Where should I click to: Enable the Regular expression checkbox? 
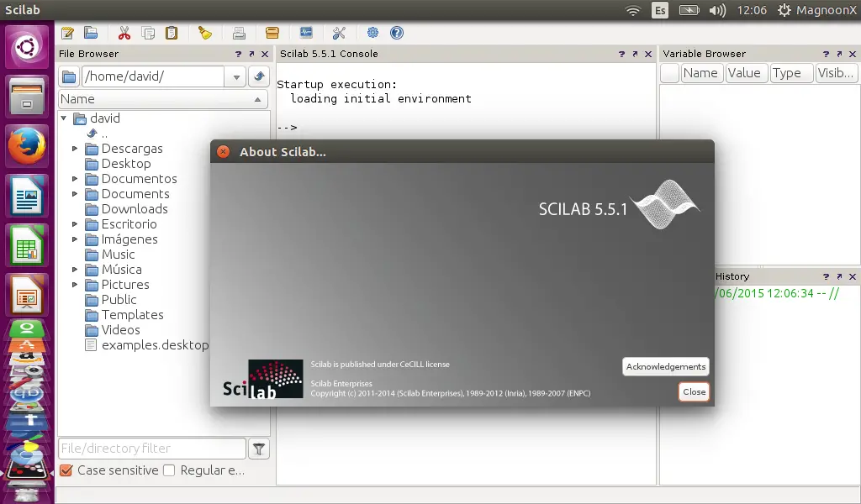click(x=169, y=470)
